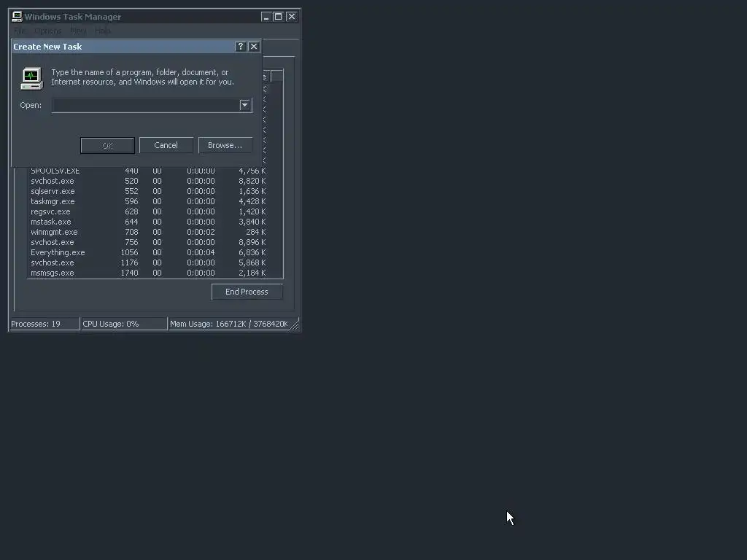Click the resize grip in Task Manager status bar

point(295,324)
